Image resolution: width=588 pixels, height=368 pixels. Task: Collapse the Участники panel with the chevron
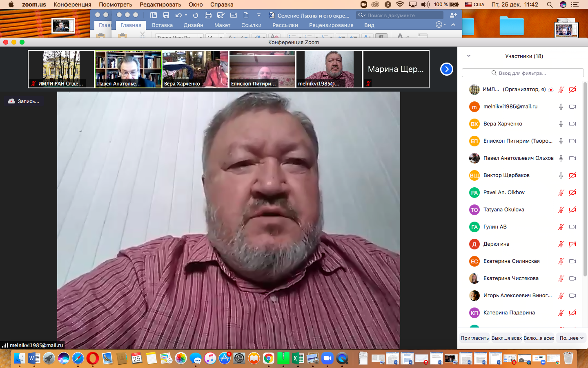469,56
